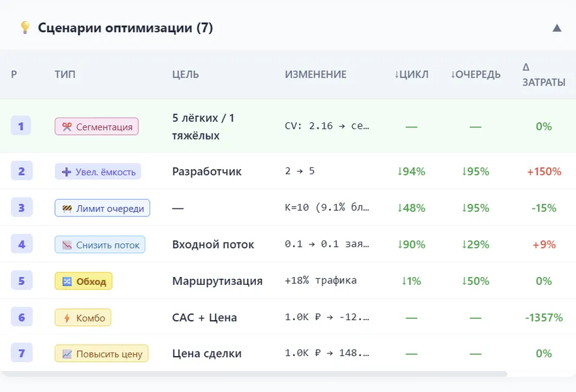Image resolution: width=576 pixels, height=392 pixels.
Task: Toggle sort direction on the ЦИКЛ column
Action: [x=412, y=74]
